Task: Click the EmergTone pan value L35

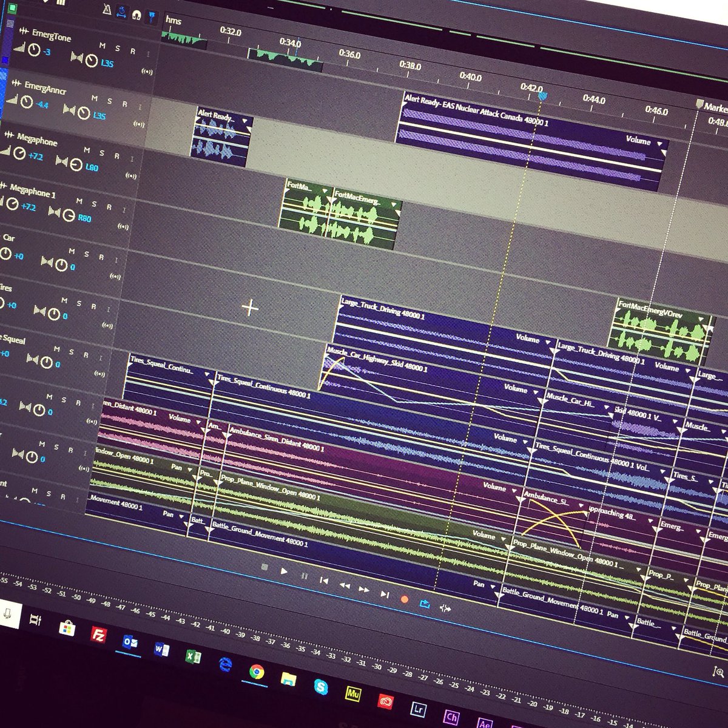Action: (107, 63)
